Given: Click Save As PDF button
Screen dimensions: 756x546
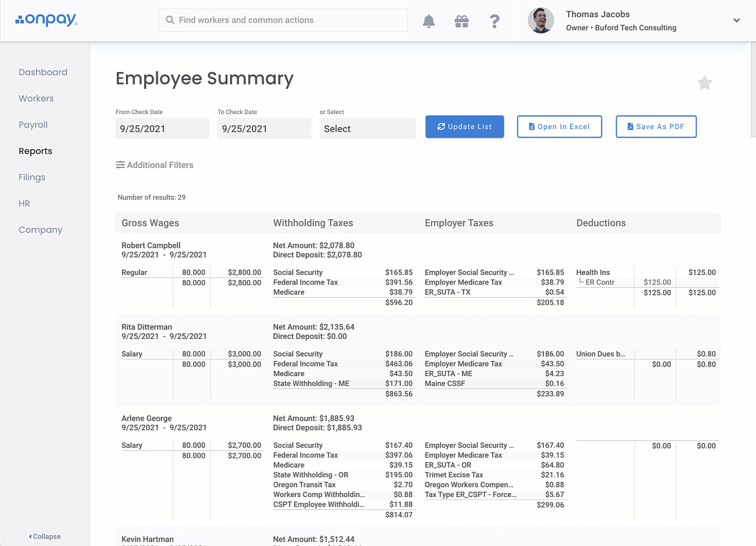Looking at the screenshot, I should click(656, 126).
